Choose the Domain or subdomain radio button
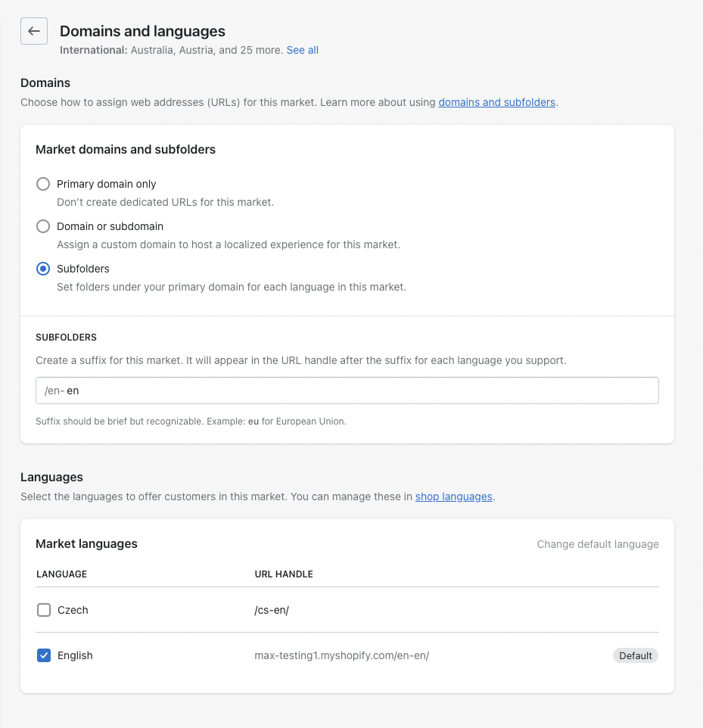This screenshot has width=703, height=728. pos(43,226)
